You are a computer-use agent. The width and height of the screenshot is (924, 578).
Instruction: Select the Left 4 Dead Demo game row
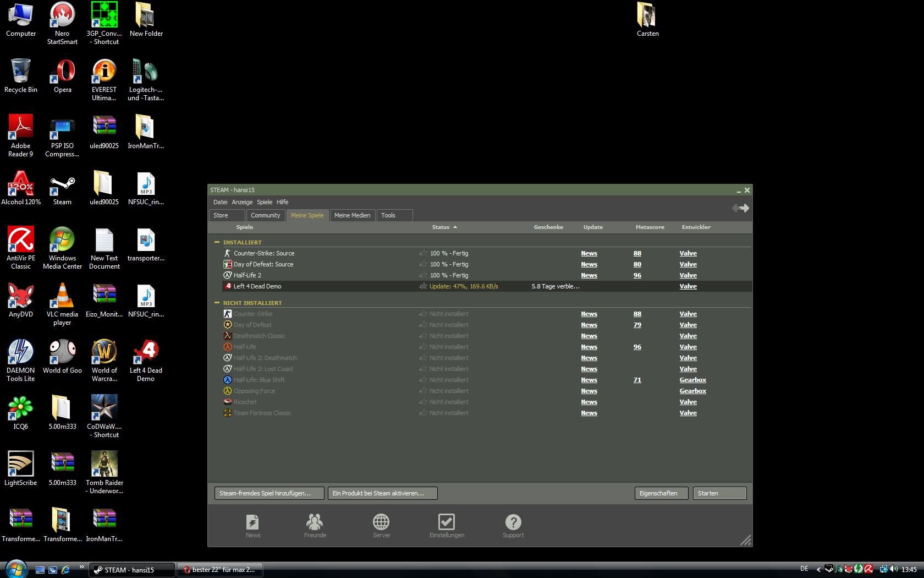click(x=486, y=286)
